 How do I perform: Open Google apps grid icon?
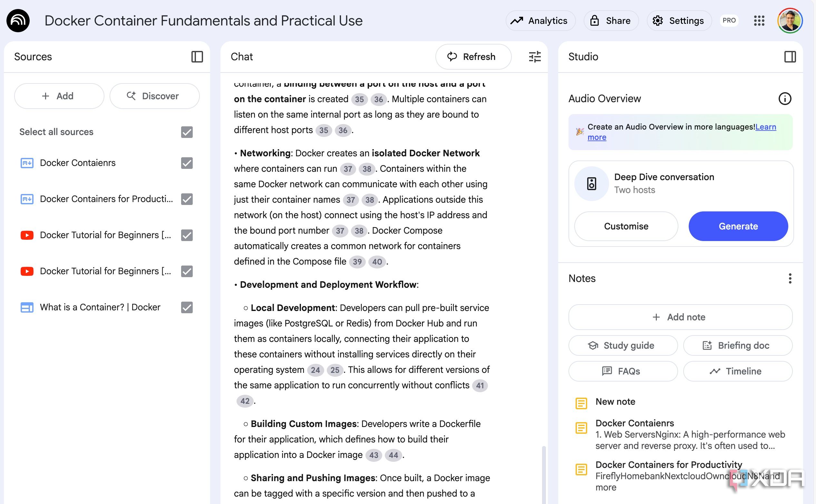pos(759,21)
